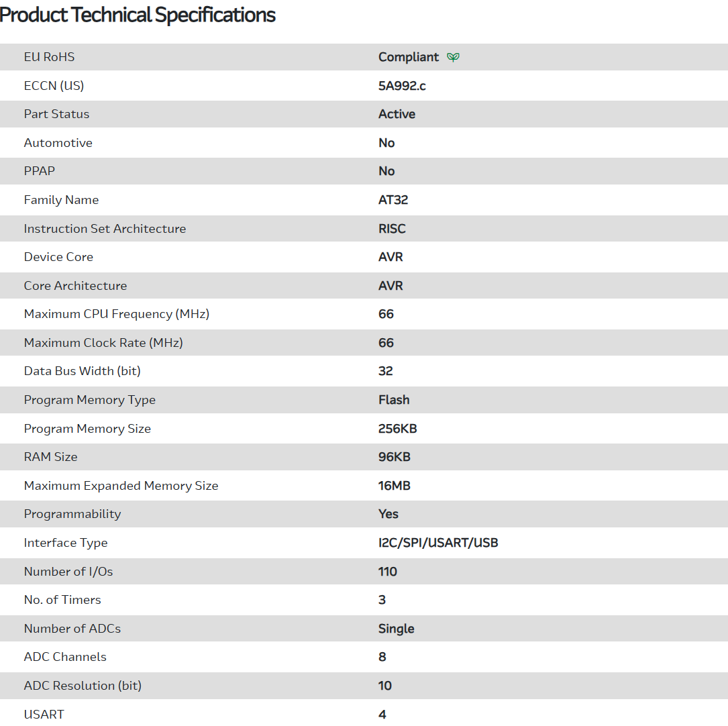Screen dimensions: 728x726
Task: Click the Device Core AVR value
Action: tap(391, 257)
